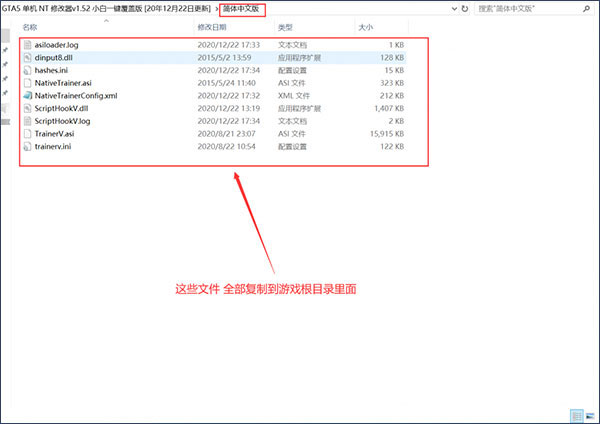Select the TrainerV.asi file name
Screen dimensions: 600x424
click(54, 134)
